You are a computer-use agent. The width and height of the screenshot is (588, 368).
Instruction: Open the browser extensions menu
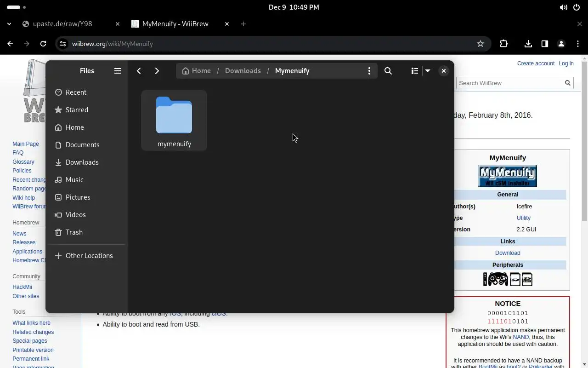pos(504,44)
